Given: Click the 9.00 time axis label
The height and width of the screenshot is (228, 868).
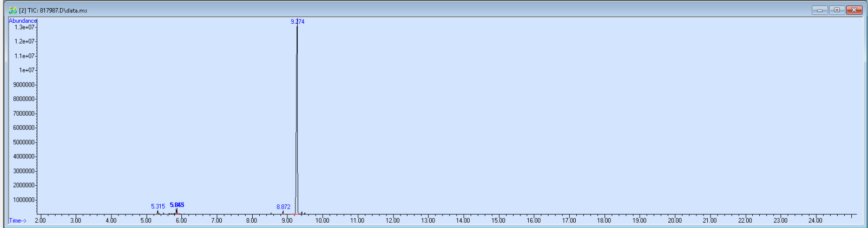Looking at the screenshot, I should (287, 220).
